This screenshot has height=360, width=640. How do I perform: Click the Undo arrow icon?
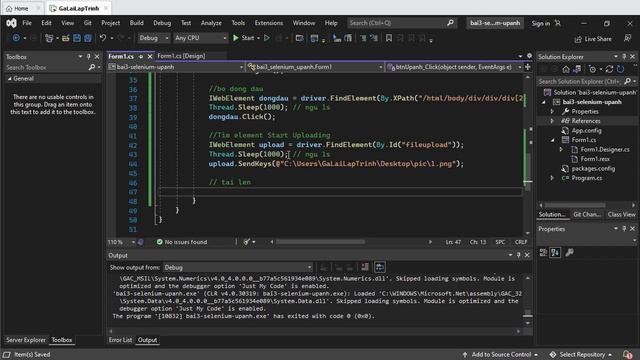(102, 38)
